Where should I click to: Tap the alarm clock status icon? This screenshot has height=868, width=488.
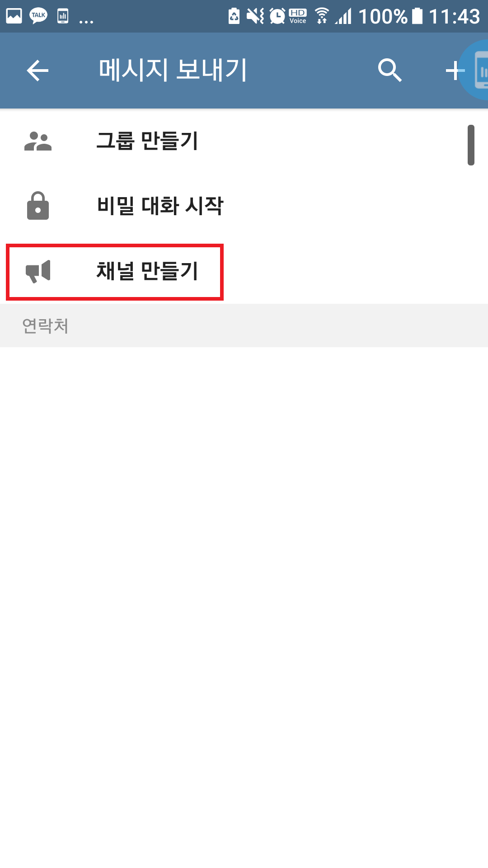(x=277, y=16)
